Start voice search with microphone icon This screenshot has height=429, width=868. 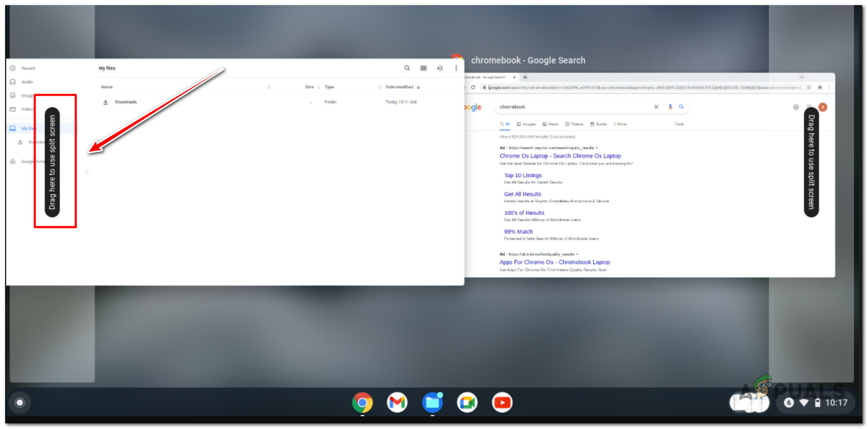pos(670,107)
